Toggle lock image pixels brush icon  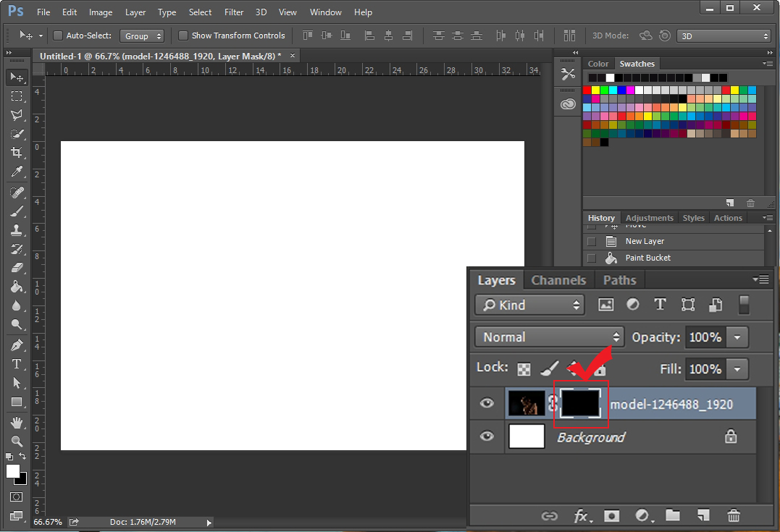point(550,368)
